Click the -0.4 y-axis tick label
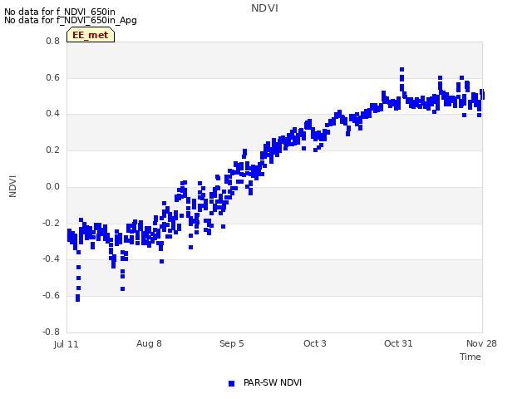The image size is (532, 399). click(x=52, y=259)
